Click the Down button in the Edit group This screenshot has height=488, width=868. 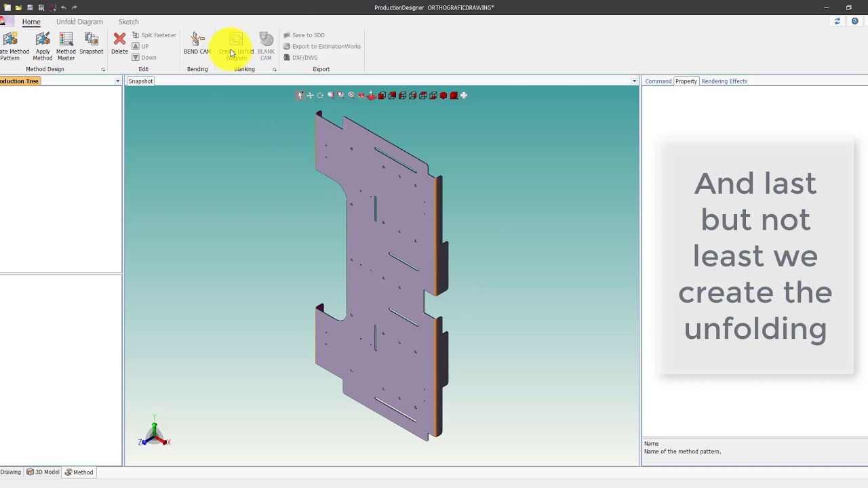tap(144, 58)
